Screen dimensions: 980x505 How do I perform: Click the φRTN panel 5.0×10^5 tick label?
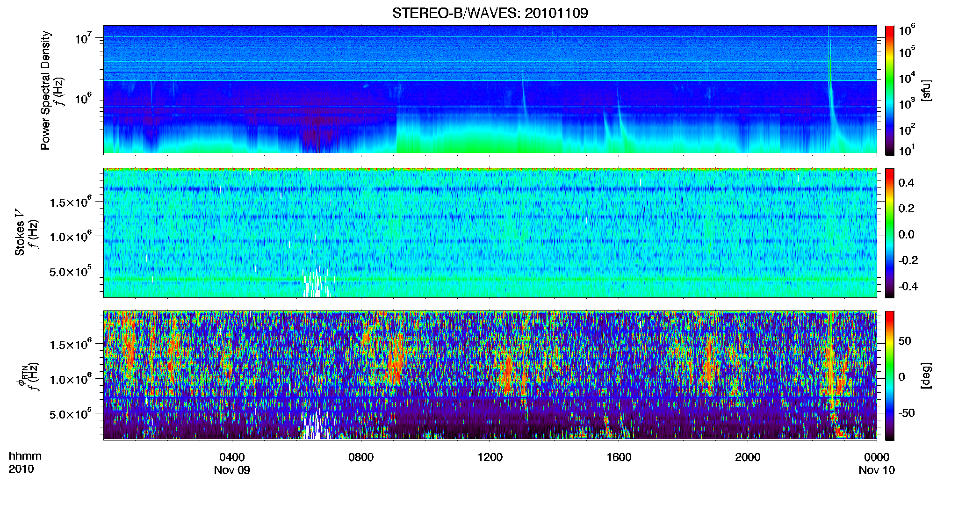[70, 414]
